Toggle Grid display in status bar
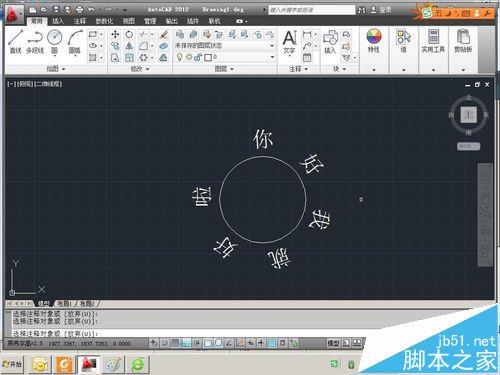Screen dimensions: 500x375 click(175, 343)
